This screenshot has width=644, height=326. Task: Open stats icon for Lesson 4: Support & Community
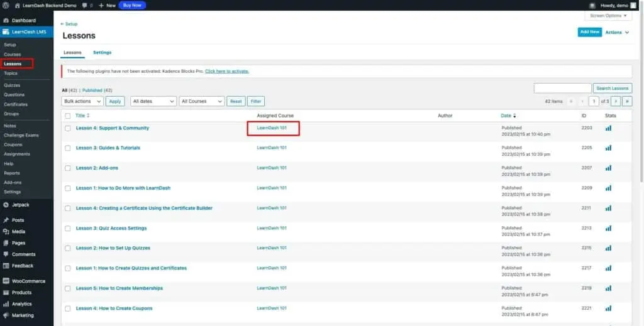[x=608, y=128]
